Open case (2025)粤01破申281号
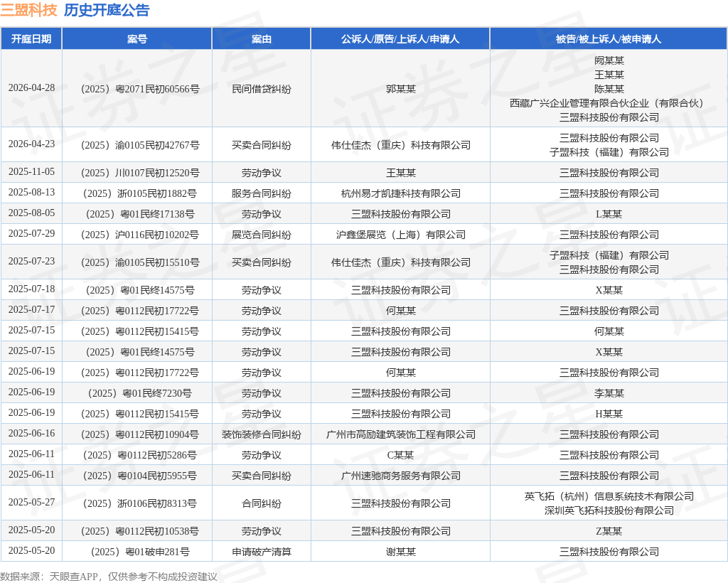The width and height of the screenshot is (728, 583). coord(140,552)
